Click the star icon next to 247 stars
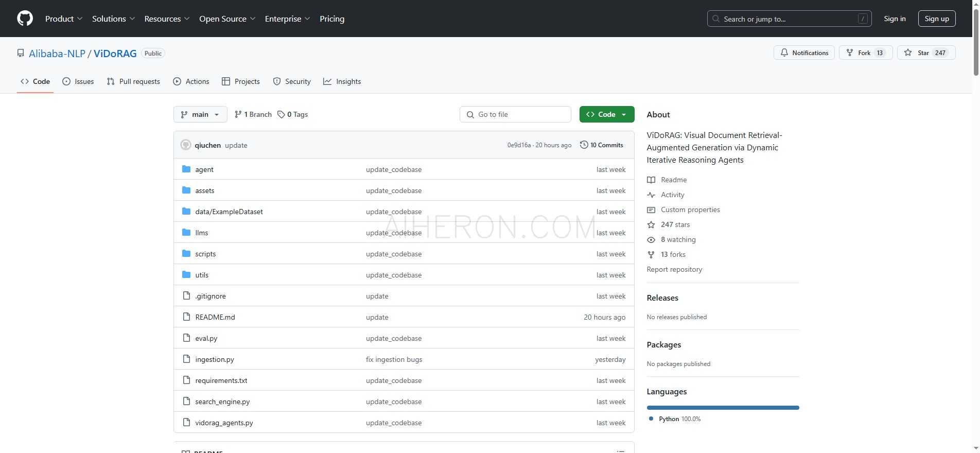Screen dimensions: 980x453 [651, 224]
